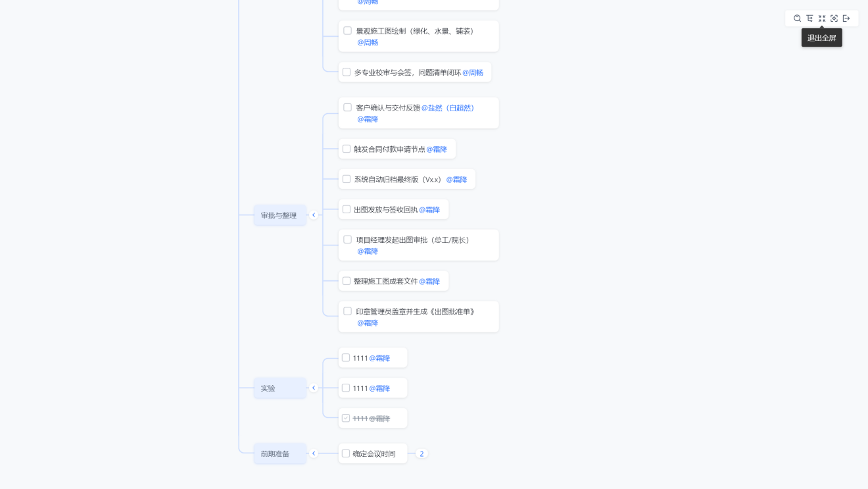The image size is (868, 489).
Task: Click the text 多专业校审与会签，问题清单闭环
Action: tap(408, 72)
